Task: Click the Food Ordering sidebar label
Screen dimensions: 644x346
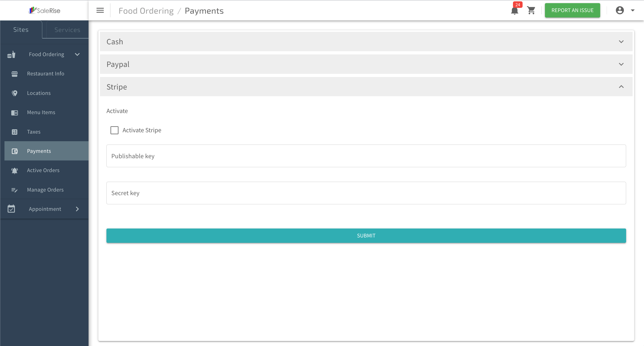Action: point(47,54)
